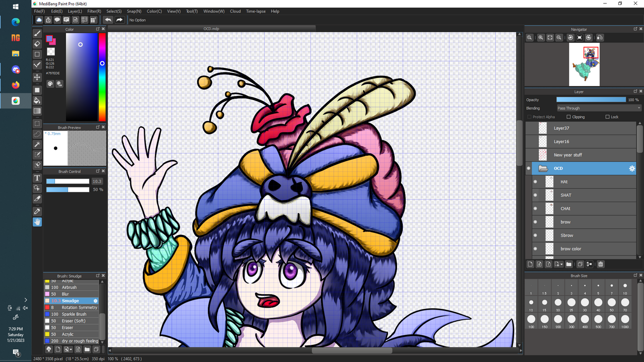
Task: Select the Magic Wand tool
Action: pos(37,144)
